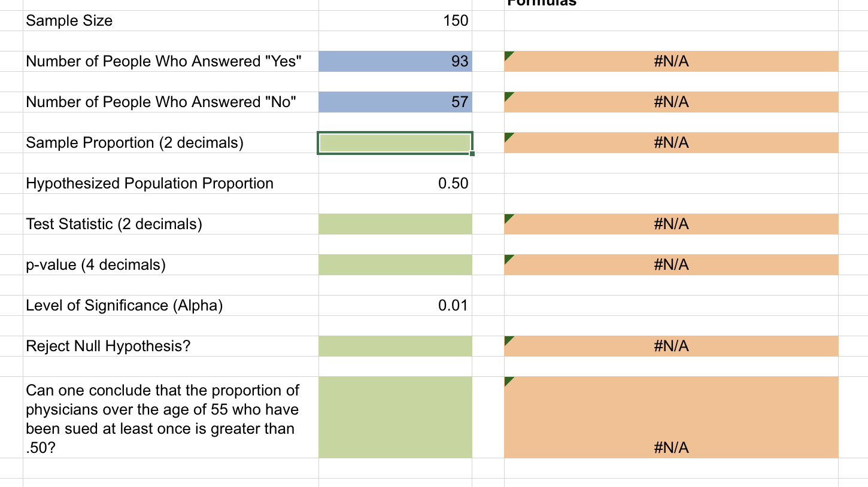868x487 pixels.
Task: Select the cell showing 57 No answers
Action: pyautogui.click(x=395, y=102)
